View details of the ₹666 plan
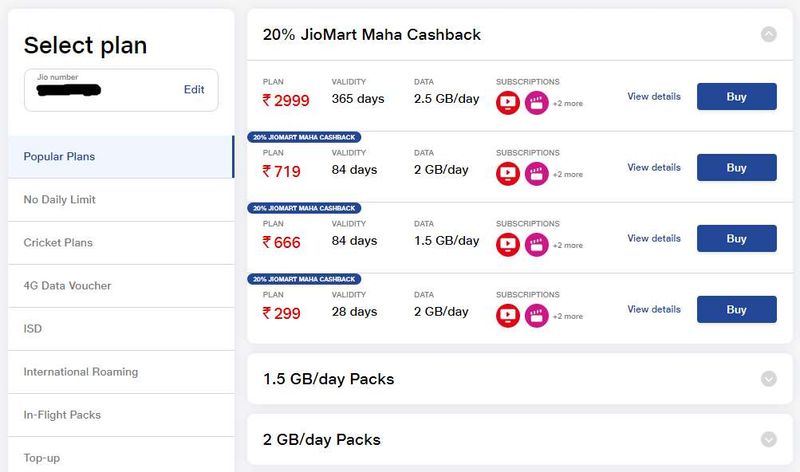800x472 pixels. click(x=654, y=238)
